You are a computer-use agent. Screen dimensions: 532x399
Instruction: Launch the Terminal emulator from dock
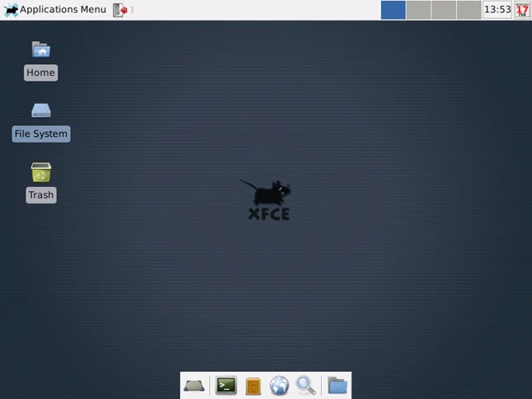pos(226,386)
